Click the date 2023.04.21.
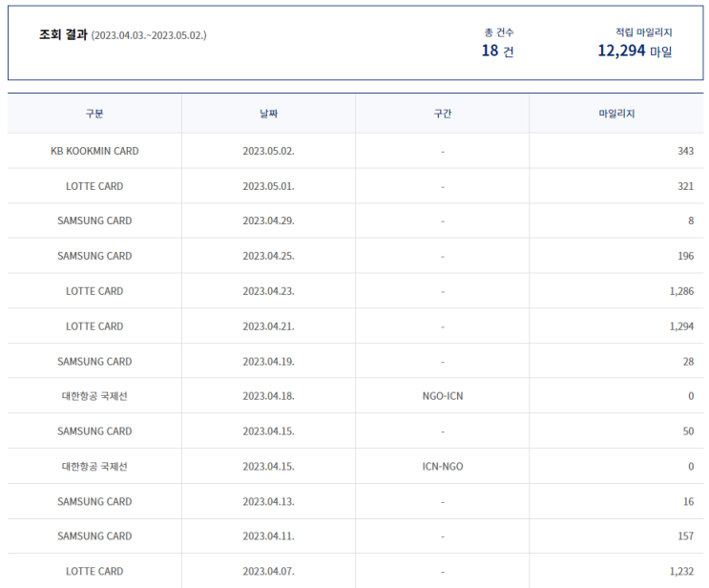This screenshot has width=709, height=588. tap(268, 326)
